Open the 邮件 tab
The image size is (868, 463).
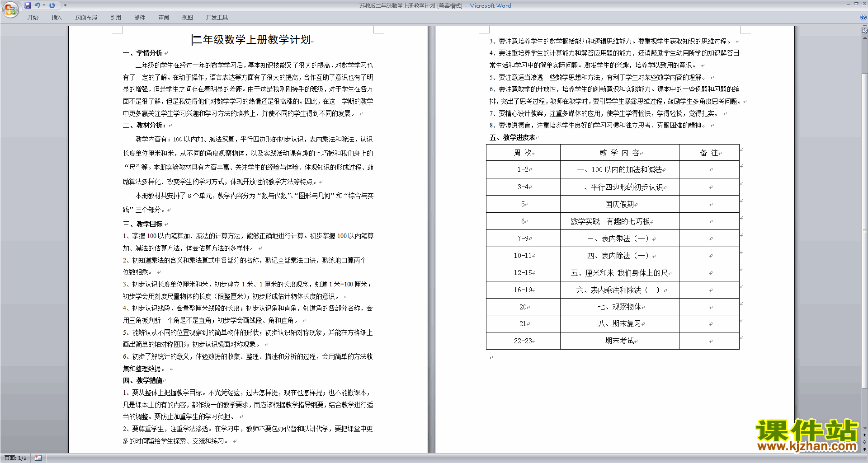140,18
